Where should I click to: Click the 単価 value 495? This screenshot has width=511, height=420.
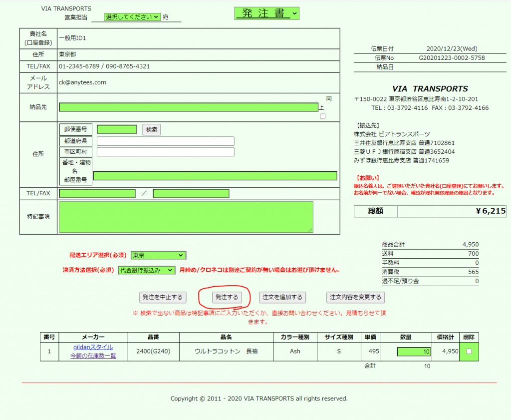pos(373,351)
